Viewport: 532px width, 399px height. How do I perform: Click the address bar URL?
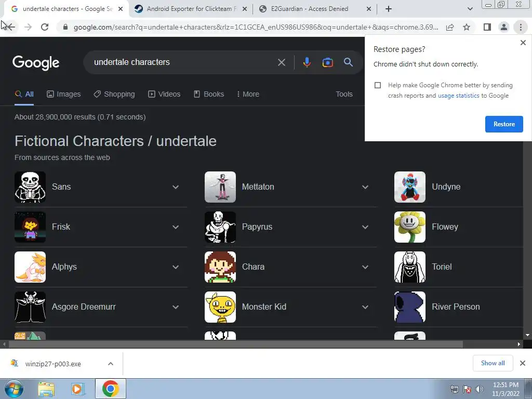tap(256, 27)
